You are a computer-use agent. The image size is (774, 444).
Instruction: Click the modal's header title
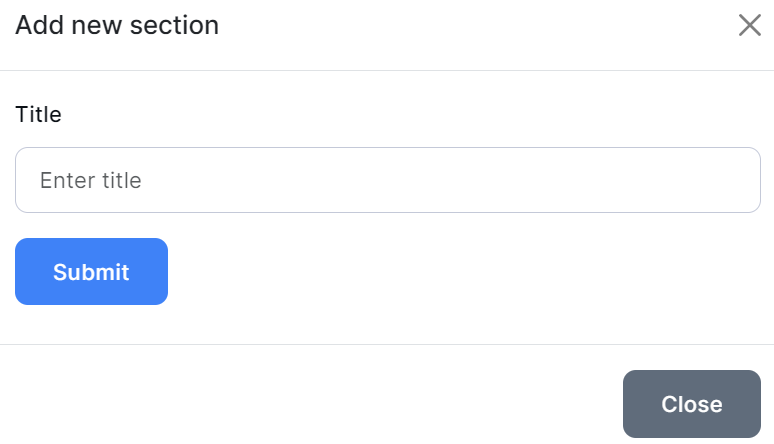117,25
